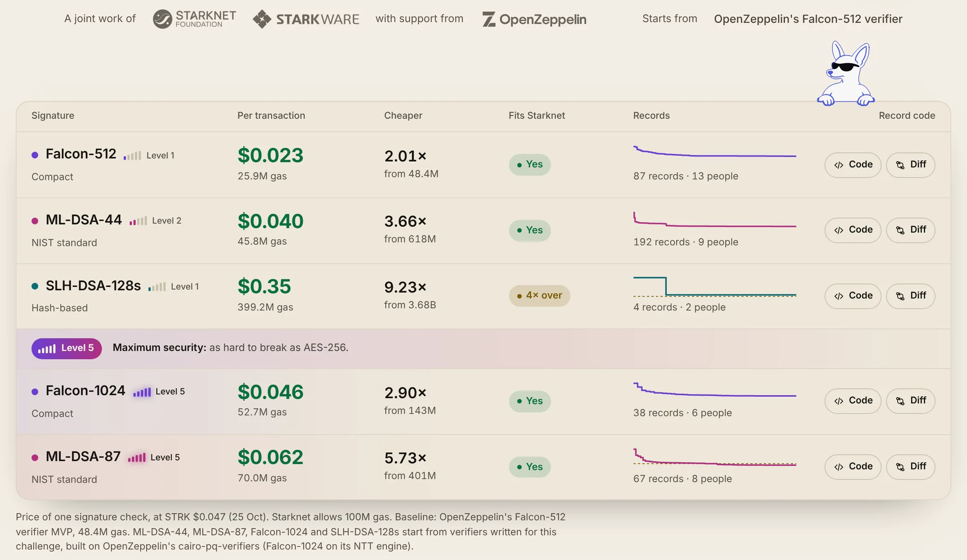
Task: Click the Starknet Foundation logo
Action: pyautogui.click(x=194, y=19)
